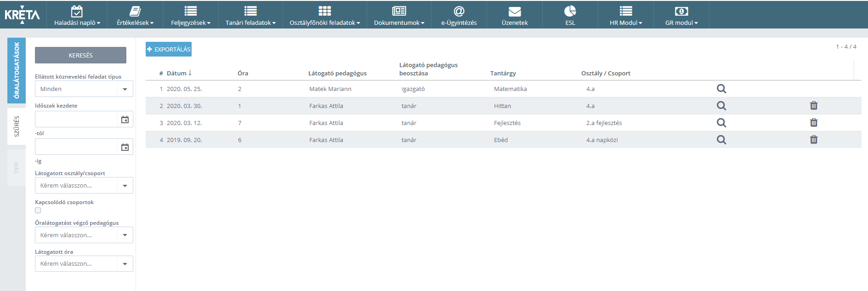Sort by Óra column header
868x291 pixels.
click(x=243, y=73)
